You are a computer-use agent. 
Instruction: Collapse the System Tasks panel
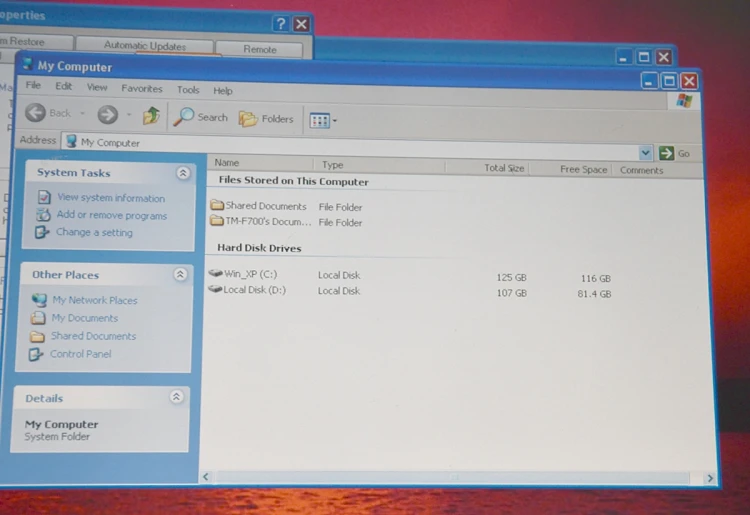tap(183, 173)
